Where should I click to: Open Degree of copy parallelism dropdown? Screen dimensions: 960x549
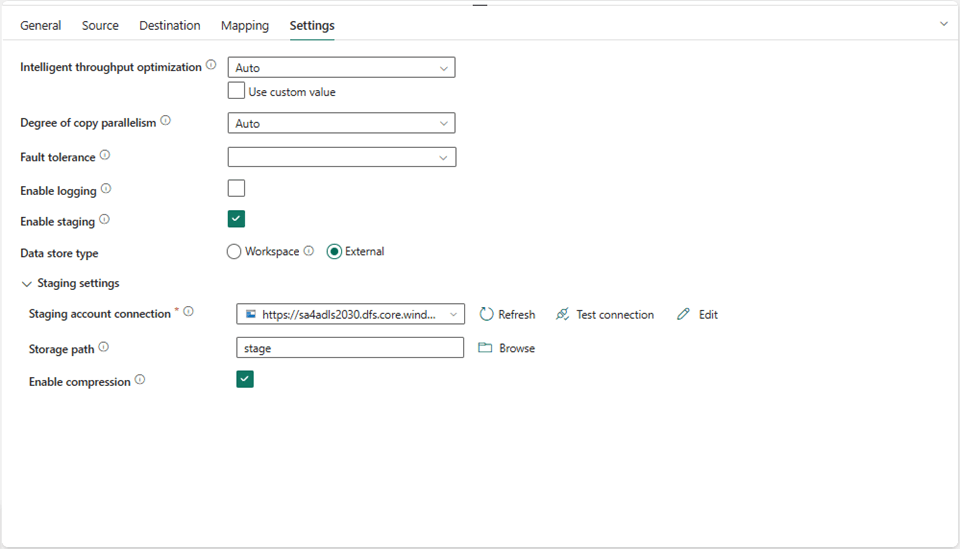pyautogui.click(x=341, y=124)
